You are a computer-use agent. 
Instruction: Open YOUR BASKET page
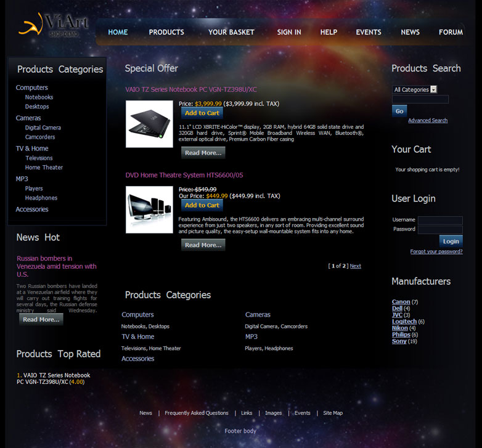[231, 32]
